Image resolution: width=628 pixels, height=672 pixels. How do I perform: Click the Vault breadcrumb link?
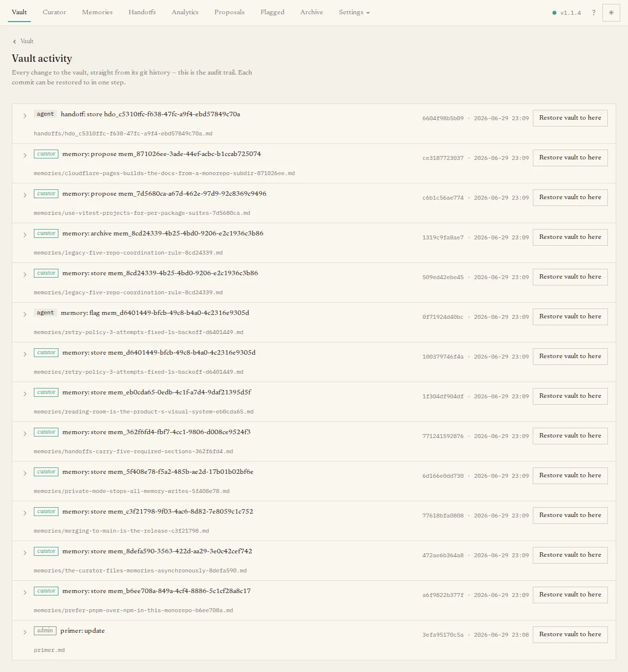point(27,42)
